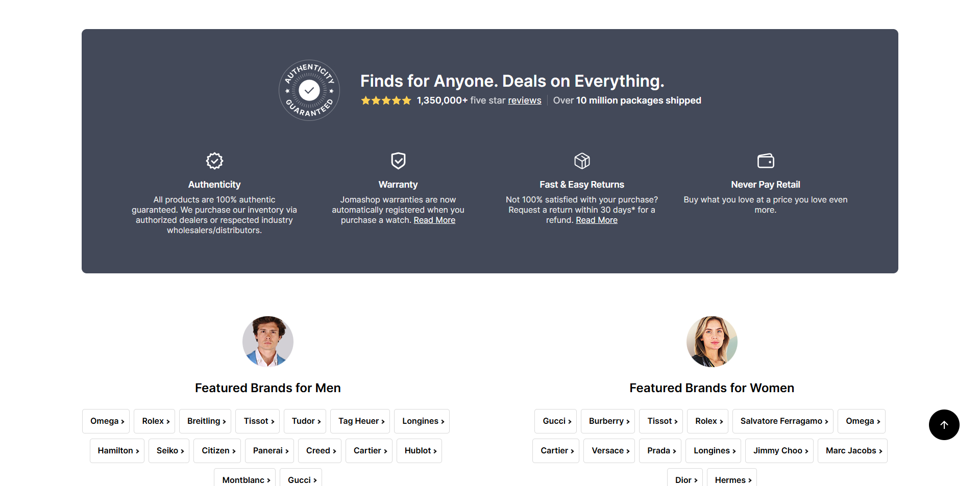Select Hermes brand chip
Image resolution: width=980 pixels, height=486 pixels.
(x=732, y=478)
